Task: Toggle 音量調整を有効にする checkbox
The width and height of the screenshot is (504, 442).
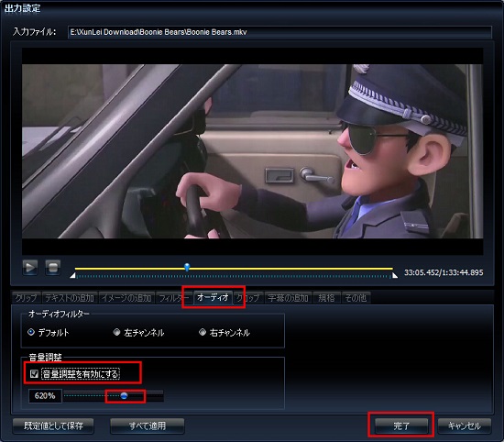Action: (x=34, y=374)
